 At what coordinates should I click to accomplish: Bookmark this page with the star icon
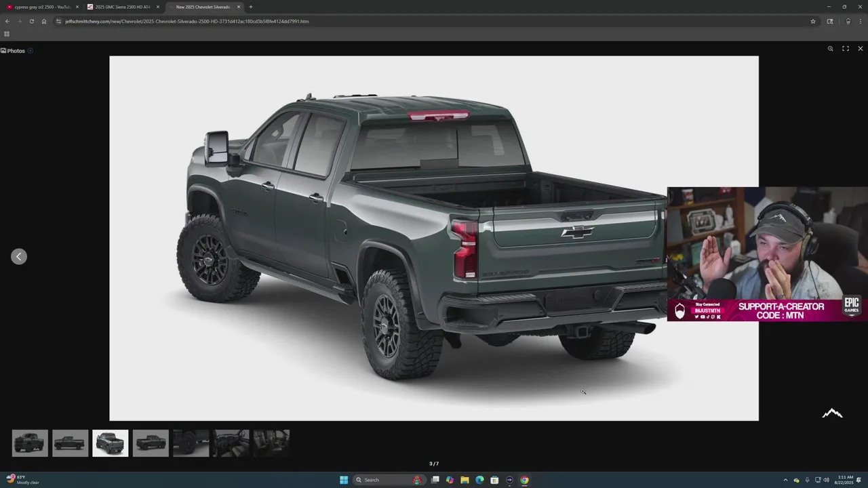click(813, 21)
